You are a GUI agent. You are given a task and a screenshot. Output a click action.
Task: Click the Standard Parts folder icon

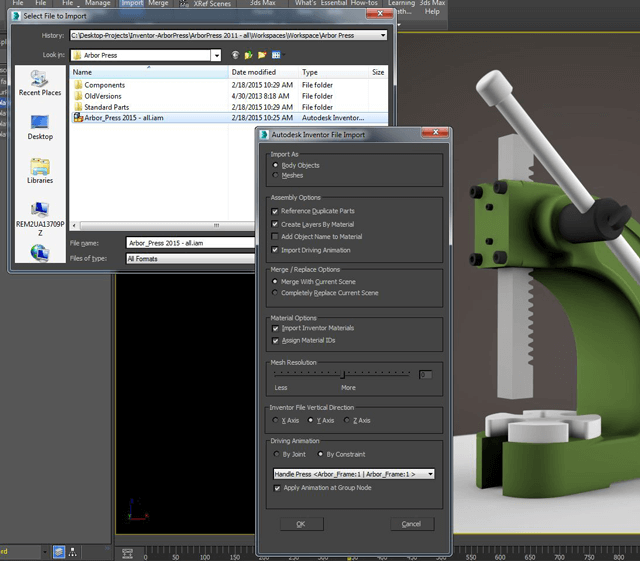(x=78, y=107)
